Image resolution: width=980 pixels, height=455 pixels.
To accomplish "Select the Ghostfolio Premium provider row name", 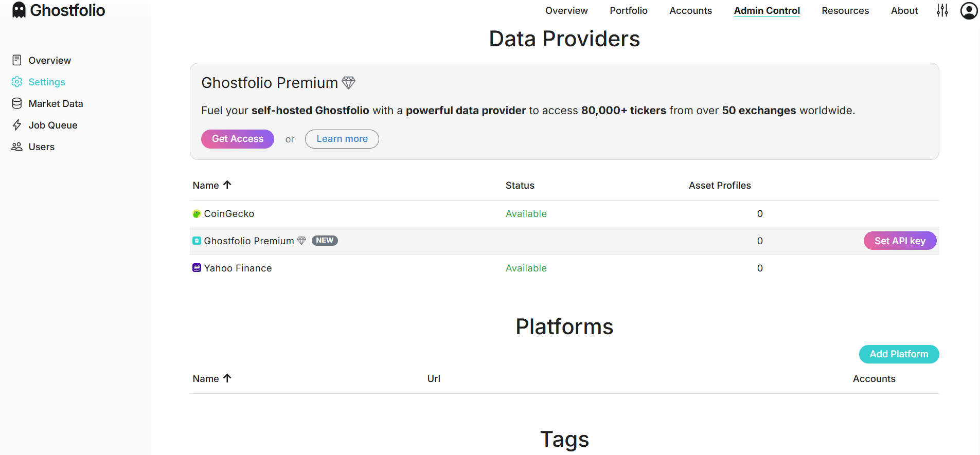I will pyautogui.click(x=249, y=241).
